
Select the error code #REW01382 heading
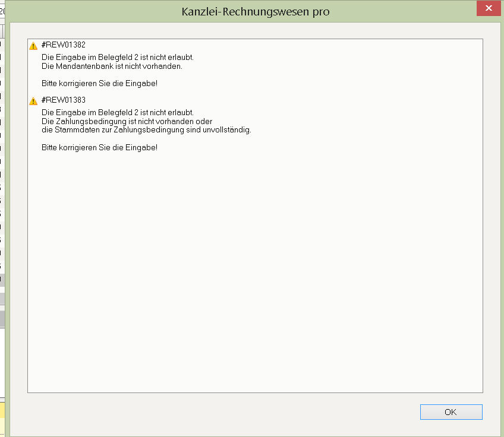click(64, 45)
